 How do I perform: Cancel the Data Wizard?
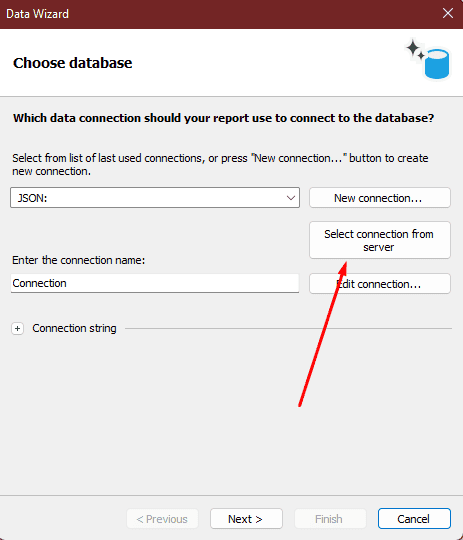[414, 519]
